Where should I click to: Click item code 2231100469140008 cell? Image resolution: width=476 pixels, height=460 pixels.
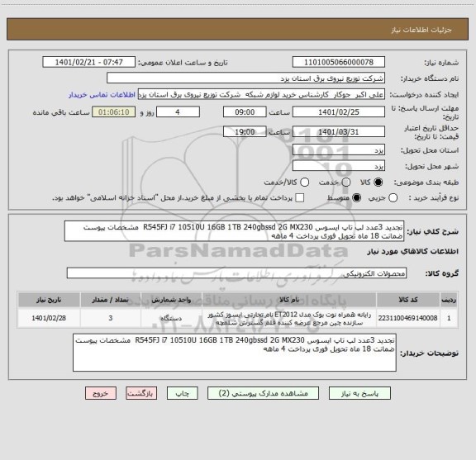point(408,318)
